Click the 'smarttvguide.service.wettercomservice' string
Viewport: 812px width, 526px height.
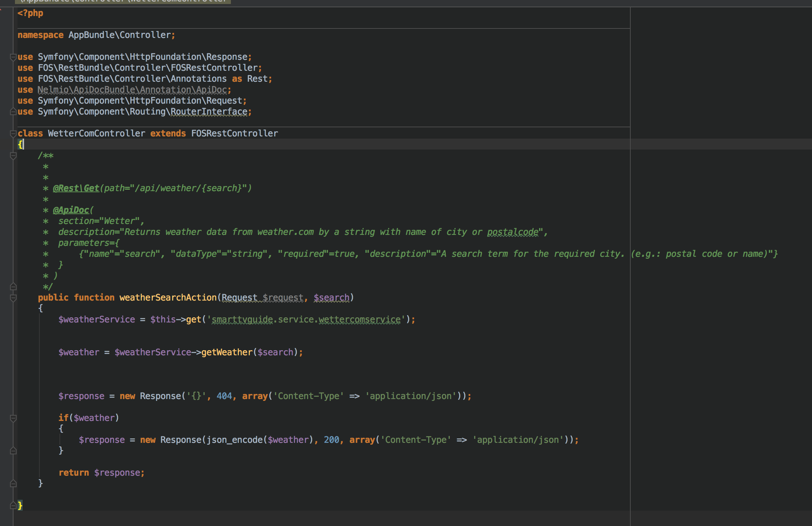[x=306, y=320]
